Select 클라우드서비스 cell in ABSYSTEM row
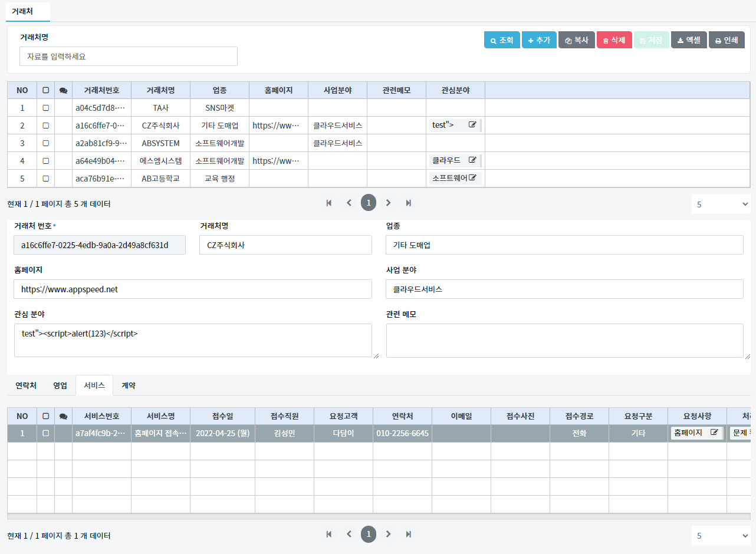 [337, 143]
